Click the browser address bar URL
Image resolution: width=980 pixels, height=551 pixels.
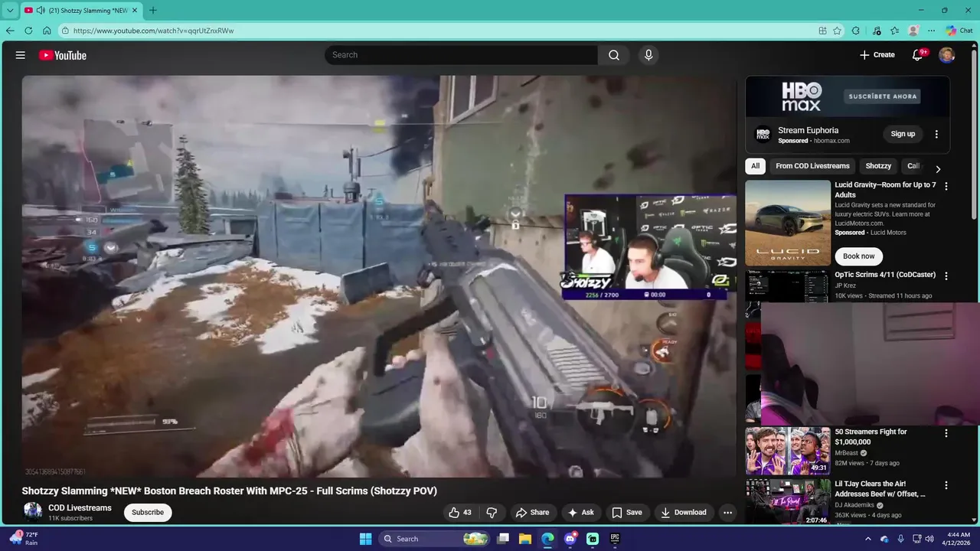pyautogui.click(x=153, y=31)
